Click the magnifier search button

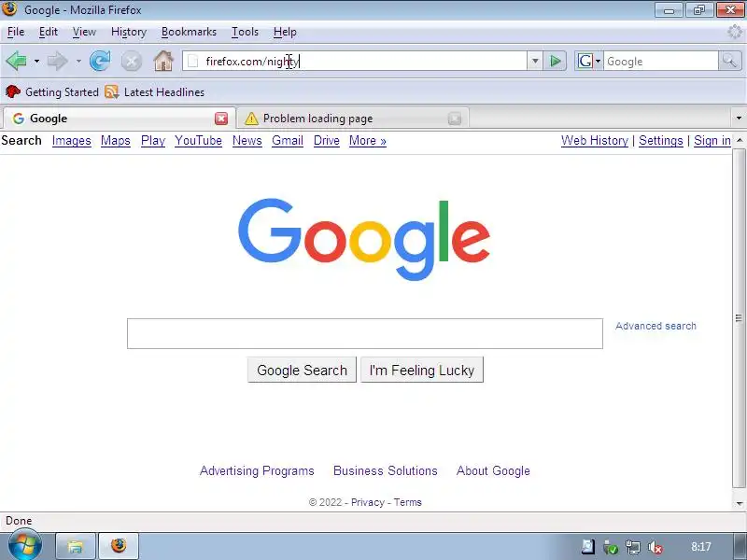(x=730, y=61)
